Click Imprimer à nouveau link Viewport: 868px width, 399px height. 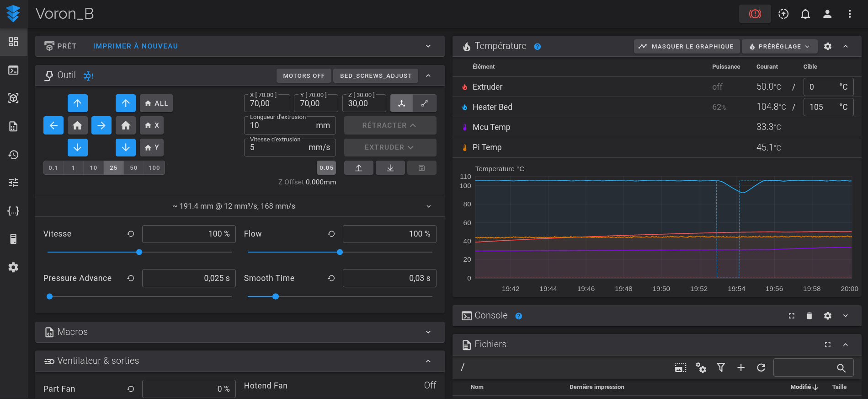[135, 46]
